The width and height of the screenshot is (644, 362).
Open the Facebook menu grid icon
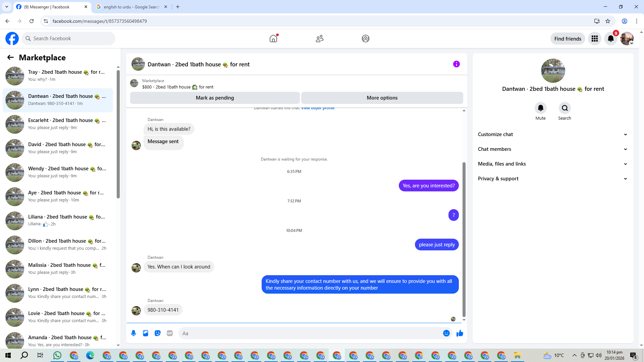tap(595, 39)
